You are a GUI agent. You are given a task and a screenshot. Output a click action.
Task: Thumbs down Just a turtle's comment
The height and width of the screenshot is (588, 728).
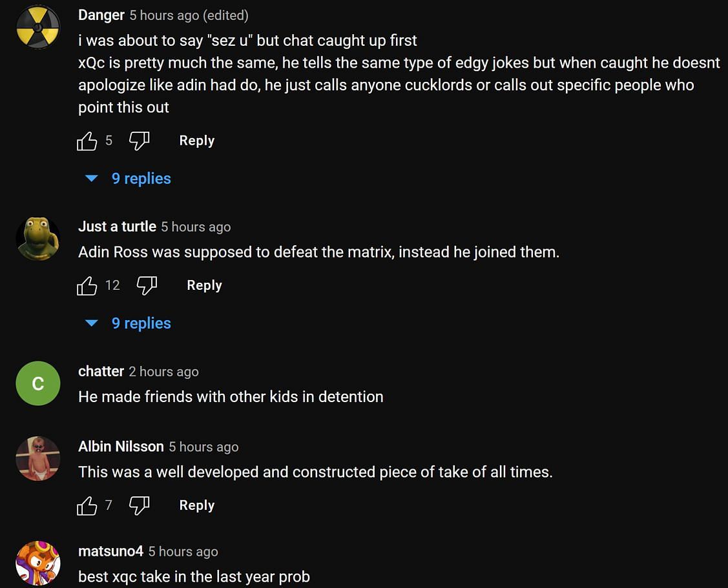pos(147,285)
